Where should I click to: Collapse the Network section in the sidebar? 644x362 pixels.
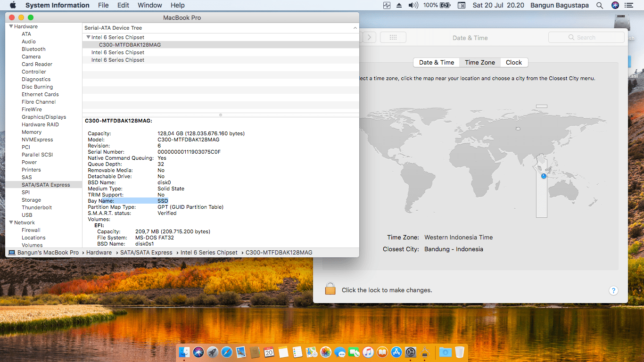pos(11,222)
